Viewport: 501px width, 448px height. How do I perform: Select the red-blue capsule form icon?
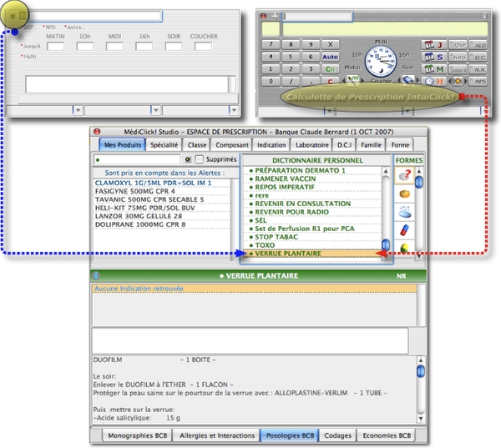[x=404, y=230]
